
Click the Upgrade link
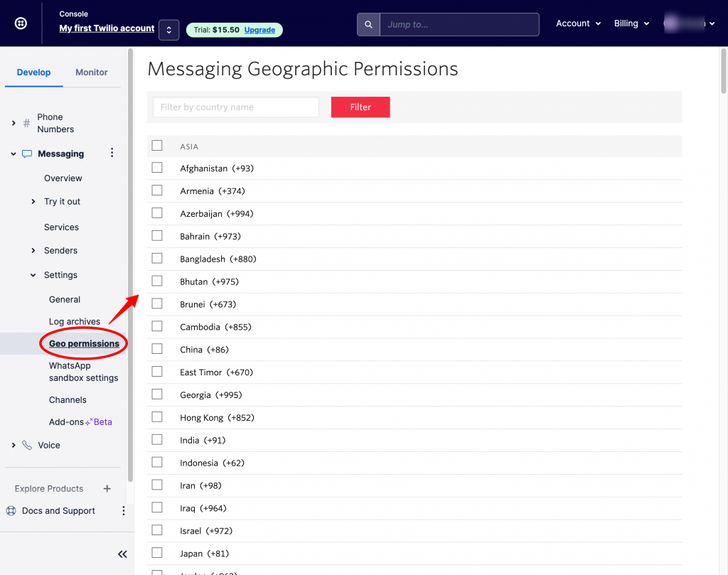(259, 30)
